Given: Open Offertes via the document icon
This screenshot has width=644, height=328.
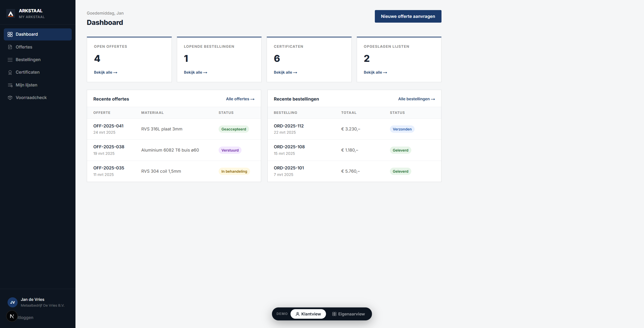Looking at the screenshot, I should pos(10,47).
